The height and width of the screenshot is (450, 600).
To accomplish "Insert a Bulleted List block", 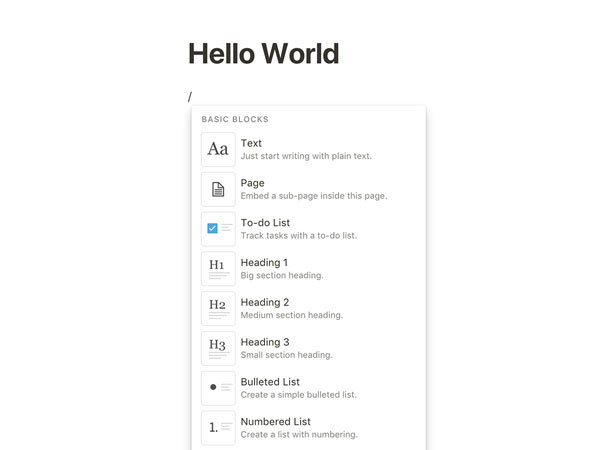I will [308, 388].
